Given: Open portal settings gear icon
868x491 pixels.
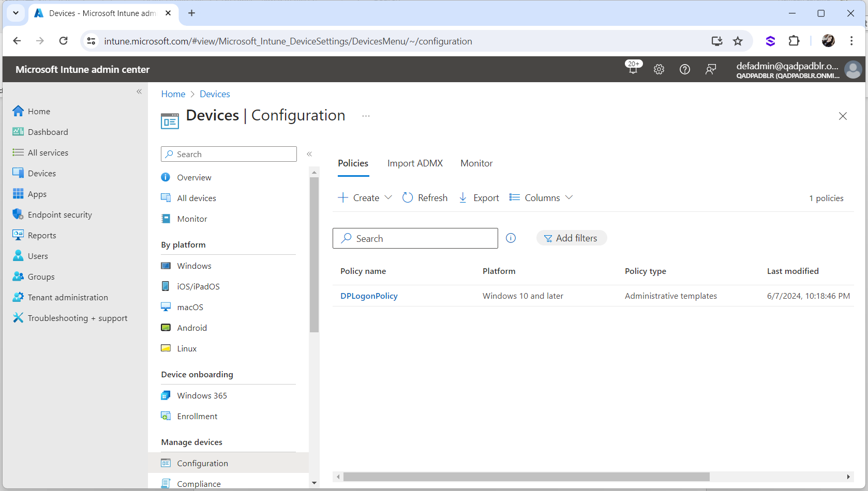Looking at the screenshot, I should point(659,69).
